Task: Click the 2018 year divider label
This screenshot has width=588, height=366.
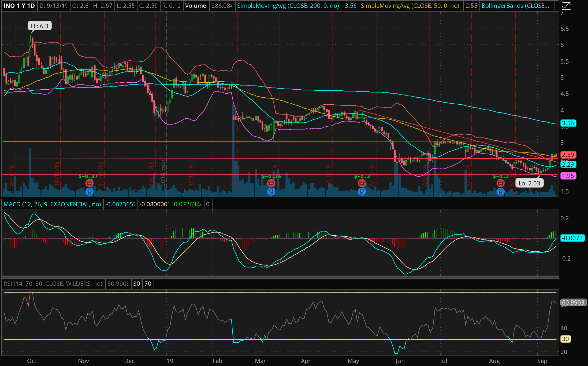Action: (163, 173)
